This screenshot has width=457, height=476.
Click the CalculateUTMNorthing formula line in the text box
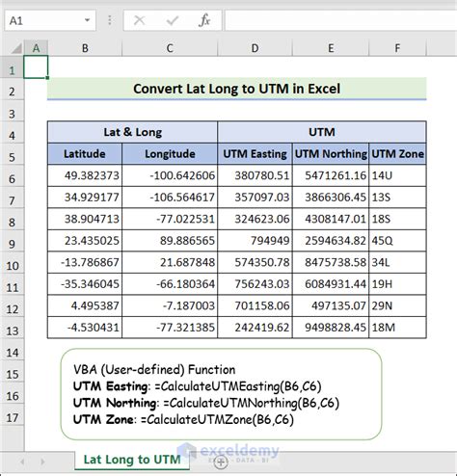tap(206, 403)
